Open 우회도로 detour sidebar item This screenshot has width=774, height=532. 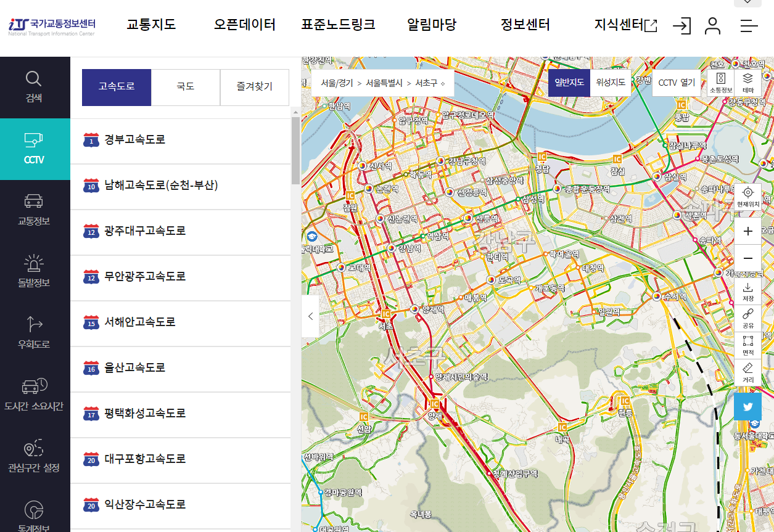[35, 334]
